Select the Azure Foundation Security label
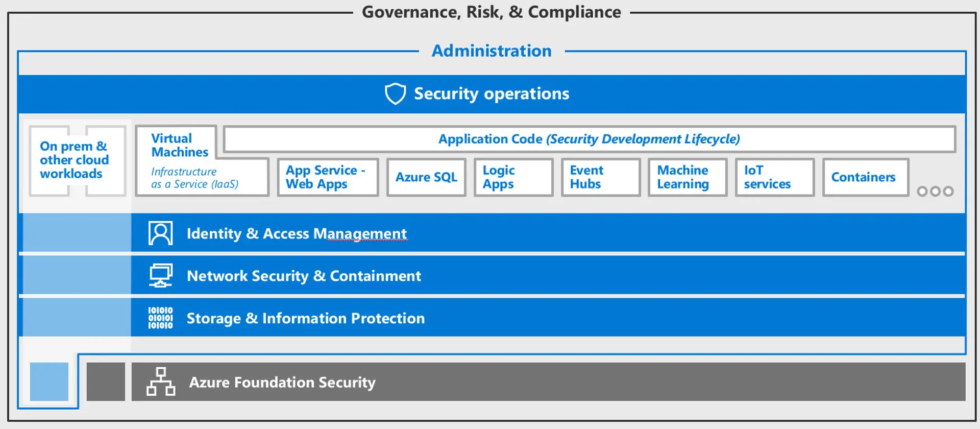Viewport: 980px width, 429px height. click(282, 382)
